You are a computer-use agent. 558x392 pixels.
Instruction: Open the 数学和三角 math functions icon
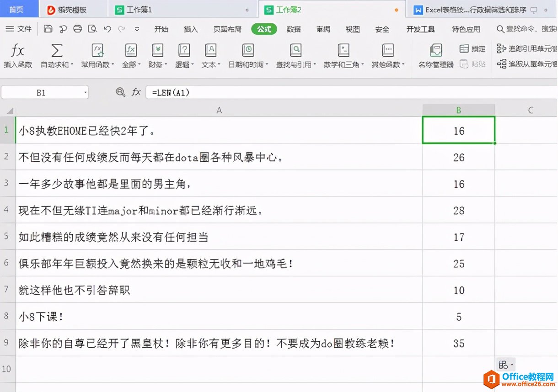pos(343,50)
